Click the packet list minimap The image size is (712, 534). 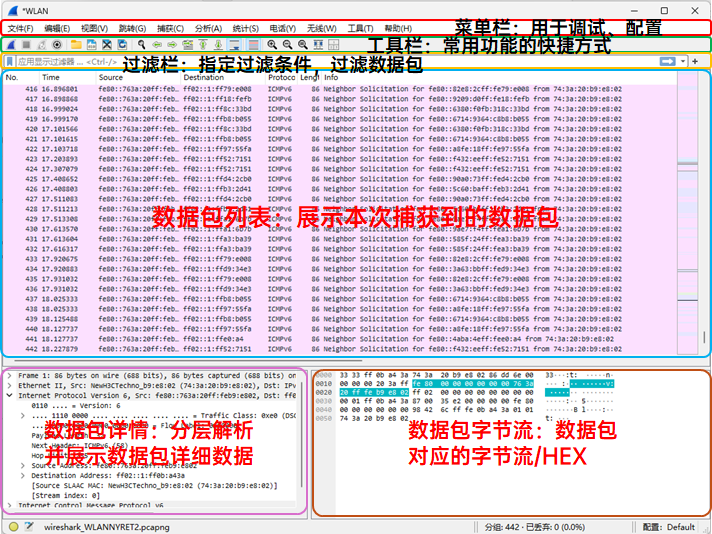click(687, 213)
